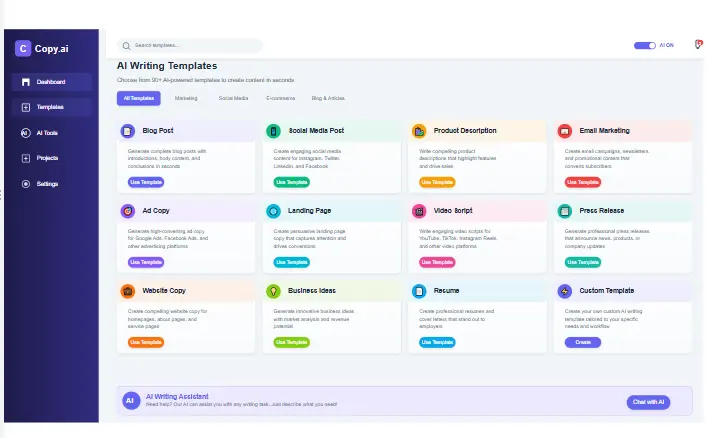Click the Custom Template lightning icon
The height and width of the screenshot is (438, 715).
click(x=565, y=291)
